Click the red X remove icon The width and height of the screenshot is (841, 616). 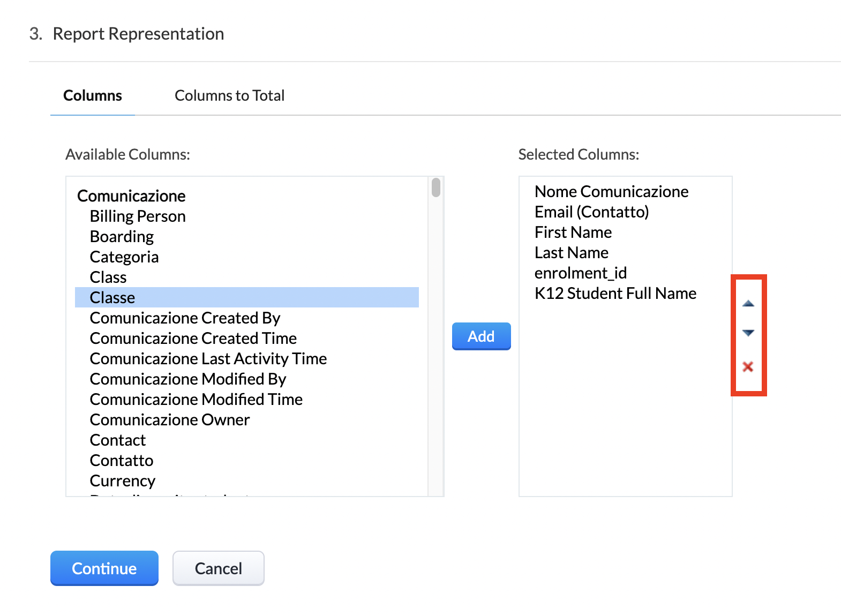point(748,367)
